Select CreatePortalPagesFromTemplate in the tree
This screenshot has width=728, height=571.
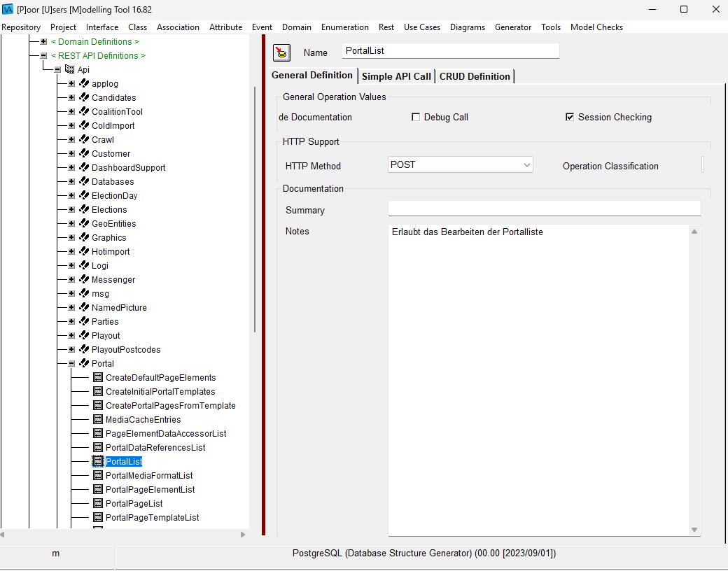click(170, 405)
